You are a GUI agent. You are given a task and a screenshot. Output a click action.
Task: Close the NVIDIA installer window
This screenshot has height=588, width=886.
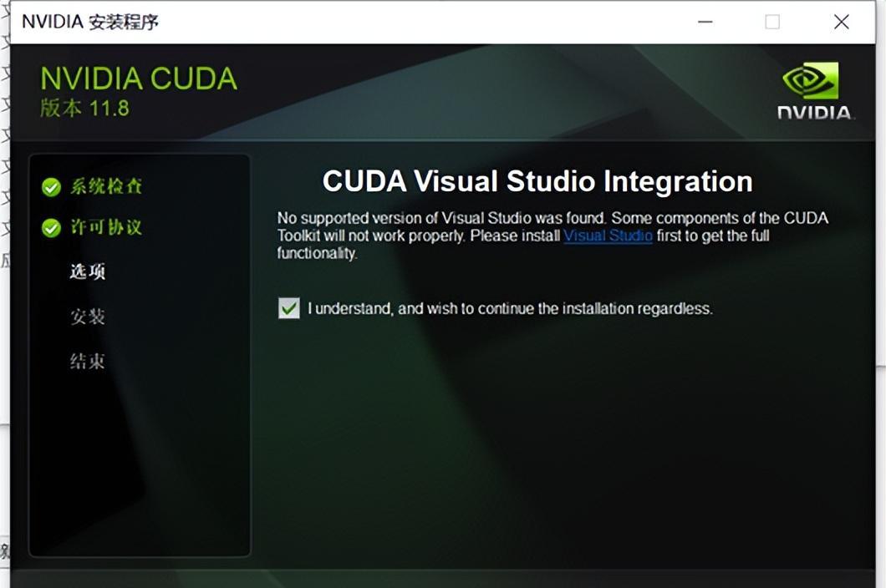click(842, 22)
